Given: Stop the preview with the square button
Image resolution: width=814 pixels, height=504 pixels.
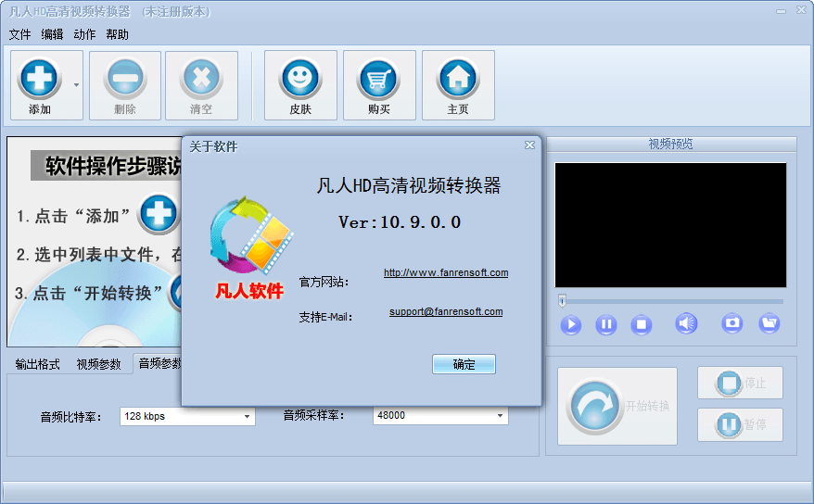Looking at the screenshot, I should [642, 324].
